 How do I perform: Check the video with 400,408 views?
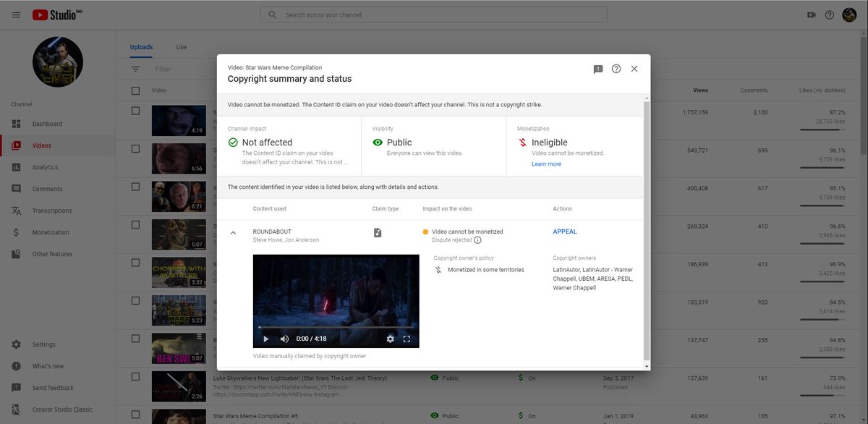click(x=135, y=186)
